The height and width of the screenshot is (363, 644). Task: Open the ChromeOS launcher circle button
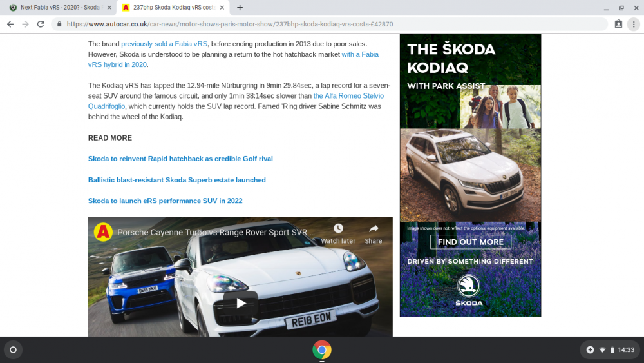[13, 350]
